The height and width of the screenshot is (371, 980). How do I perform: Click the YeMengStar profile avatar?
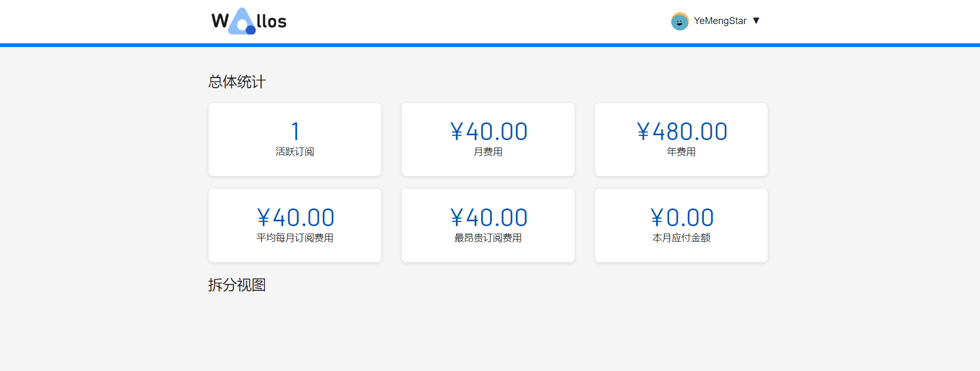680,21
